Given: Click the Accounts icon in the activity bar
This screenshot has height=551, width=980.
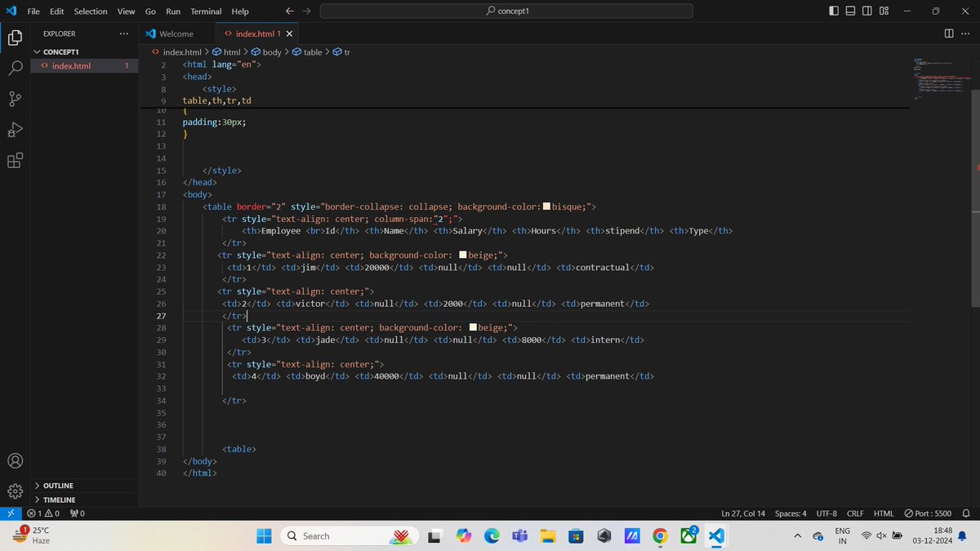Looking at the screenshot, I should point(15,460).
